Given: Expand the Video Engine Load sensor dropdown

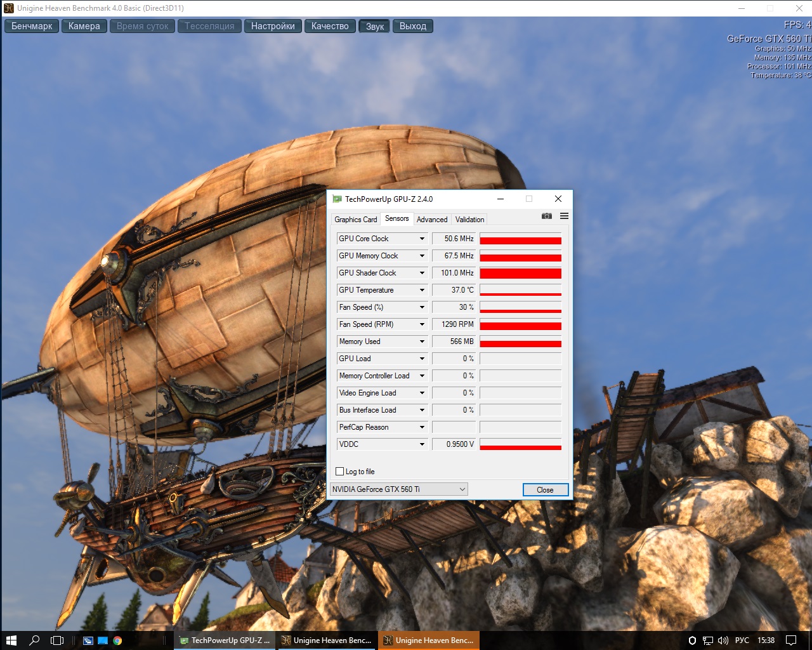Looking at the screenshot, I should 422,393.
